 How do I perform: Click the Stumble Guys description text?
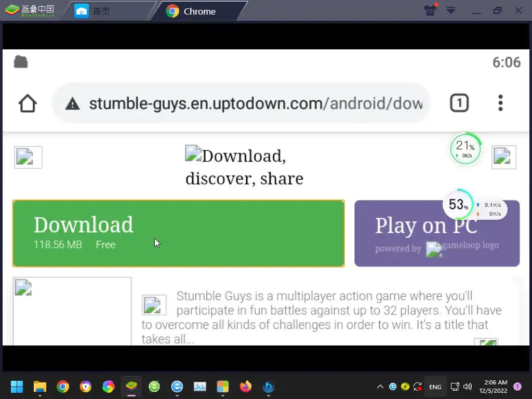(x=322, y=317)
